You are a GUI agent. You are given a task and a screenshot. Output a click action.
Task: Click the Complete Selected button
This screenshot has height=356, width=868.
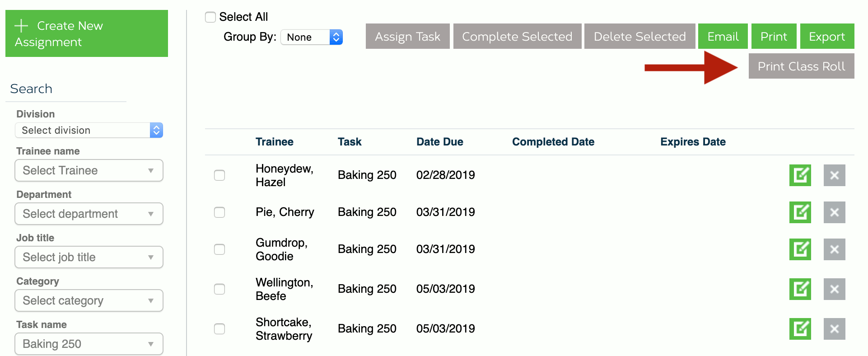click(x=518, y=36)
